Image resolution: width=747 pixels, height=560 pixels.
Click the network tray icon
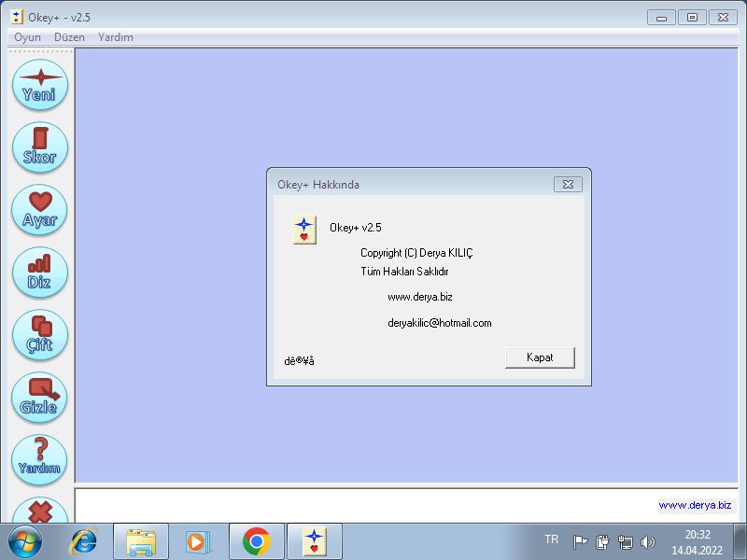[625, 542]
